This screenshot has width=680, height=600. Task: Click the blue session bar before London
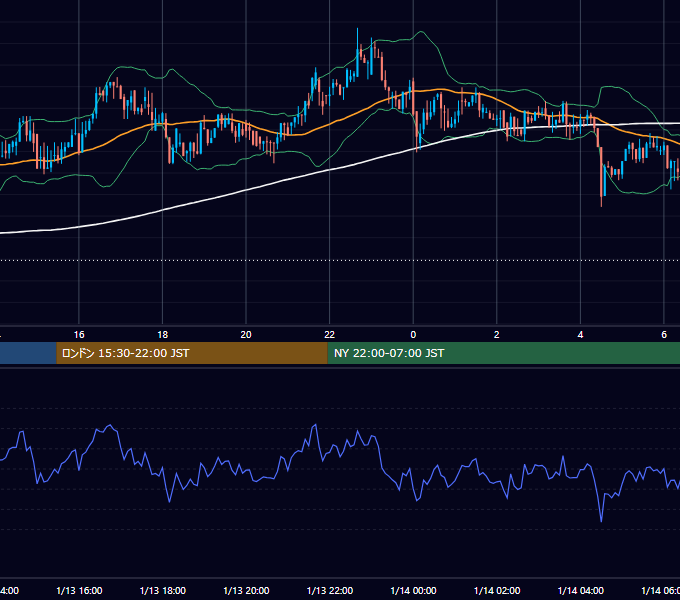(x=28, y=353)
